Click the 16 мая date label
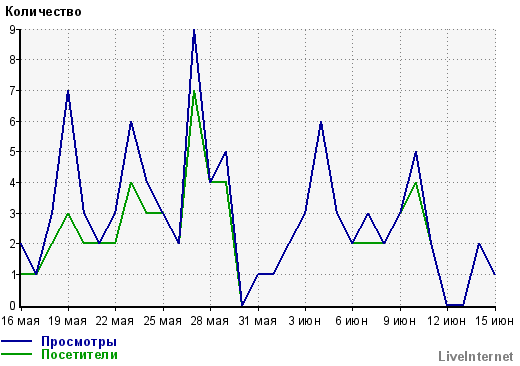The image size is (520, 366). coord(20,321)
